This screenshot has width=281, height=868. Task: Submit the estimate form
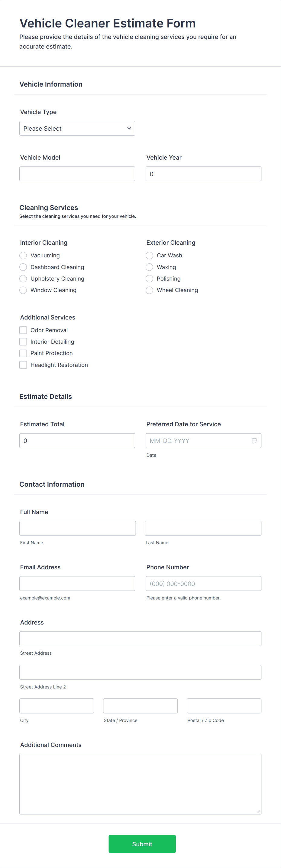[142, 844]
